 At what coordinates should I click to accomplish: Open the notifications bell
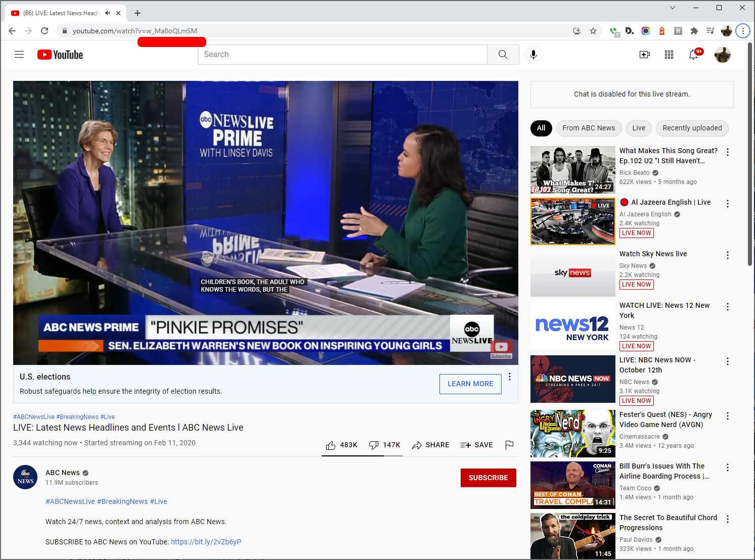(x=693, y=55)
